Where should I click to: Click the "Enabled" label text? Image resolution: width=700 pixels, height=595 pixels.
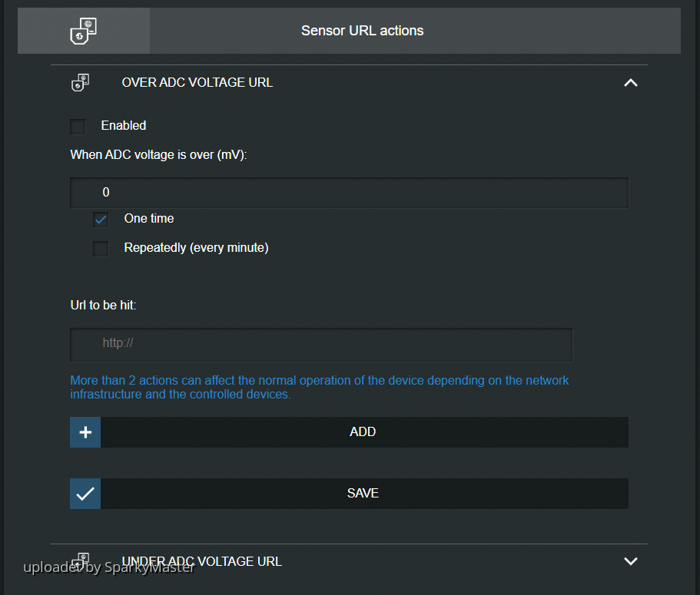click(124, 126)
